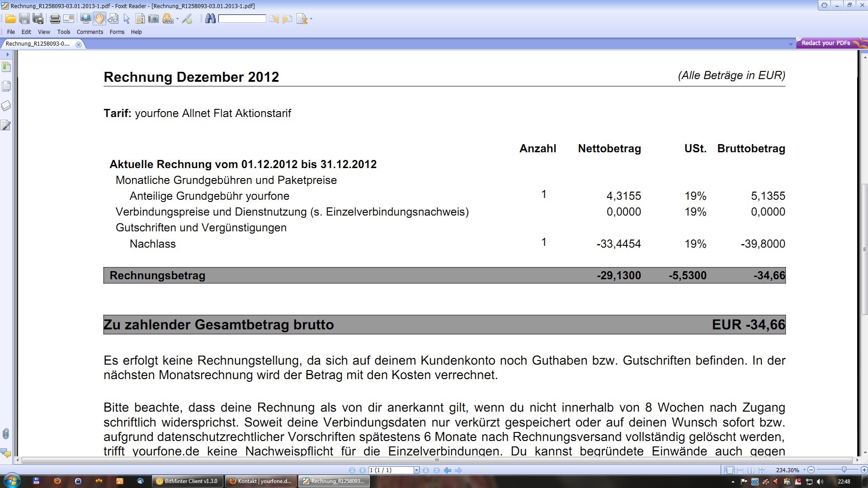Select the Snapshot camera tool
This screenshot has height=488, width=868.
click(x=154, y=19)
